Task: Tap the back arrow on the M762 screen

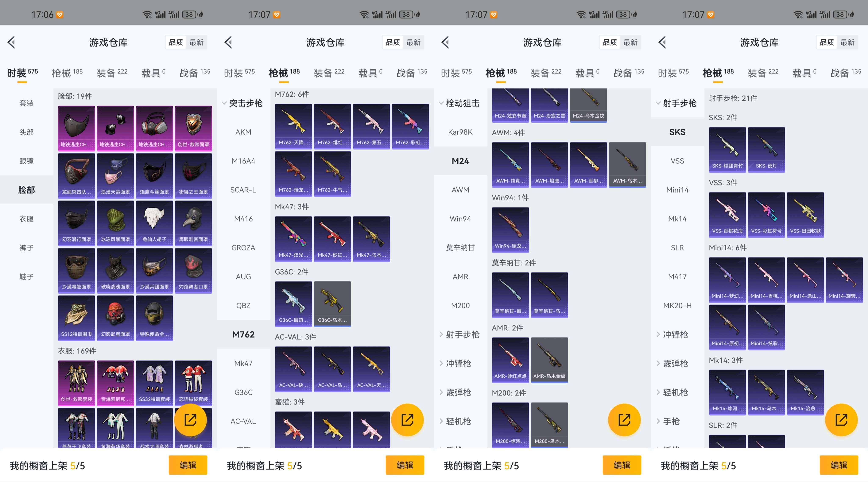Action: coord(228,42)
